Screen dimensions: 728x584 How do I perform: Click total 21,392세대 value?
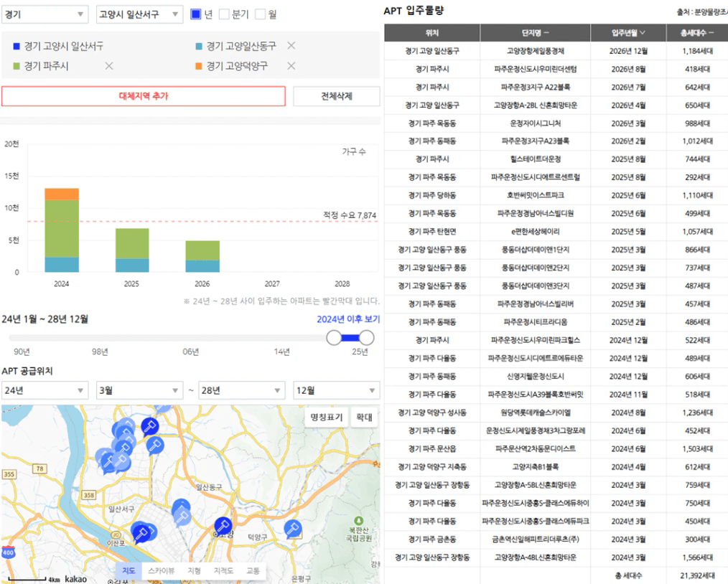[697, 575]
